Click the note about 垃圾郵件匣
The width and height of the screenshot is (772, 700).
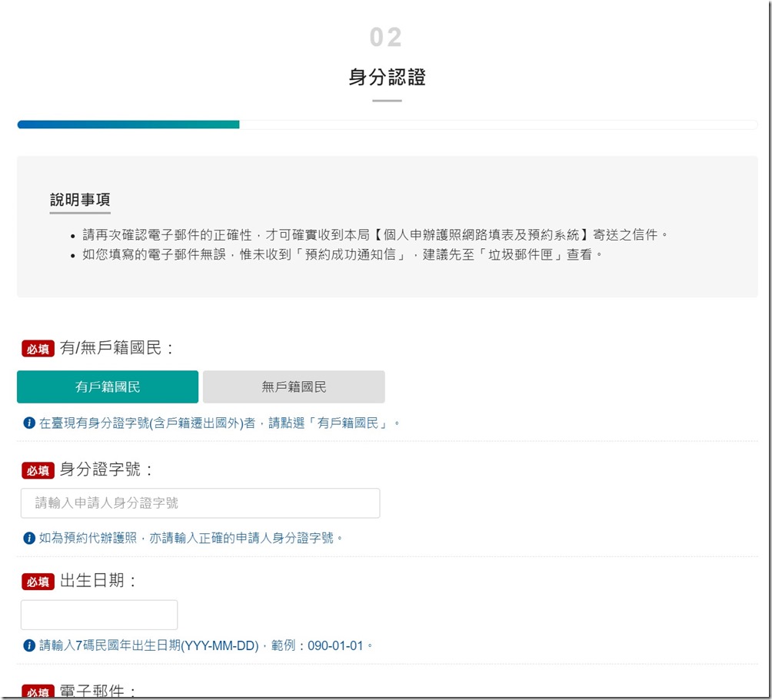tap(342, 254)
